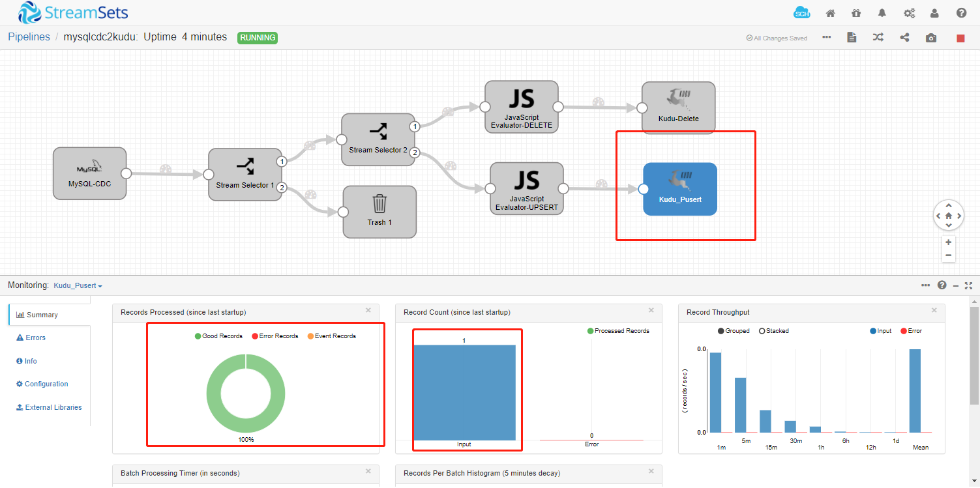Select JavaScript Evaluator-DELETE stage
This screenshot has height=488, width=980.
[522, 107]
